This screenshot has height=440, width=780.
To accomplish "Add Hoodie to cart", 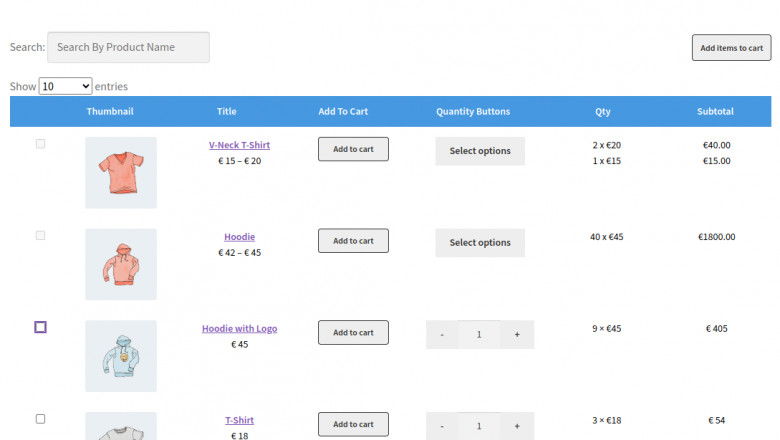I will [x=353, y=241].
